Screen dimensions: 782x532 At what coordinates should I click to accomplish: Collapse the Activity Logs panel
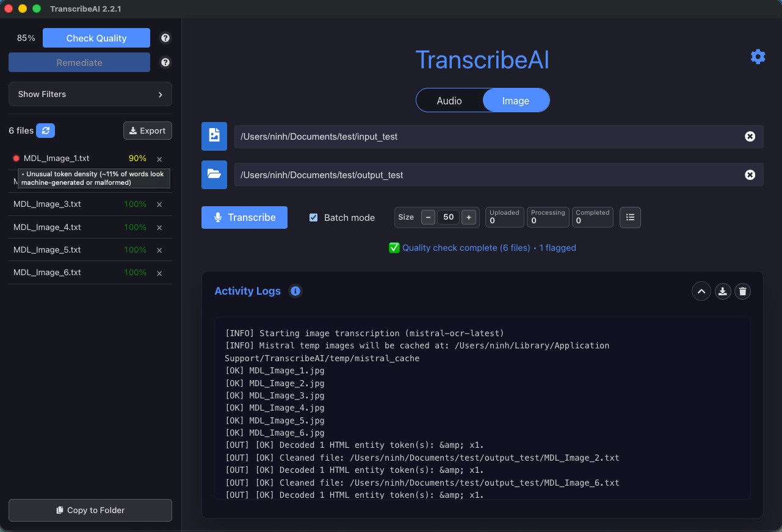[701, 292]
